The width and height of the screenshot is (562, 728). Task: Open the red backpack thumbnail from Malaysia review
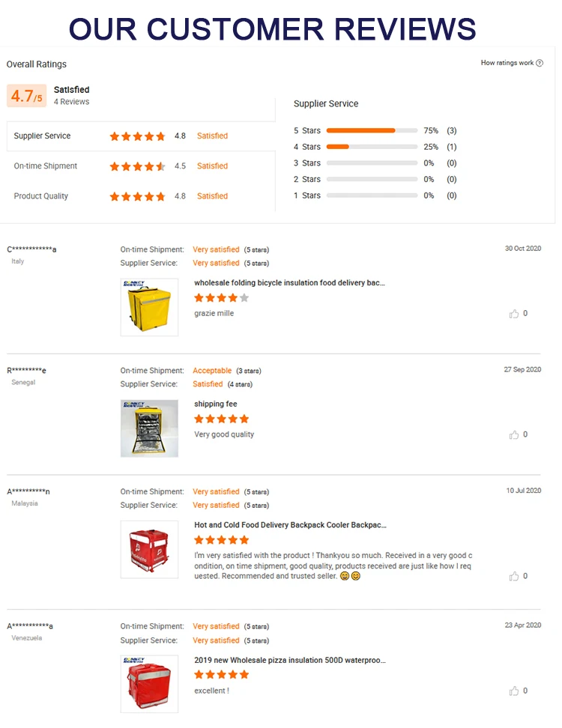point(149,549)
